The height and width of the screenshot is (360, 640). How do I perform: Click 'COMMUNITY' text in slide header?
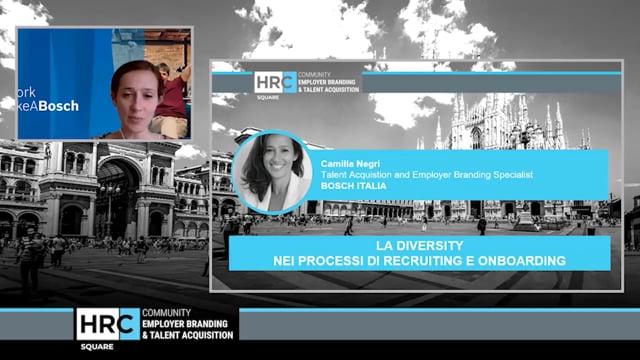314,75
